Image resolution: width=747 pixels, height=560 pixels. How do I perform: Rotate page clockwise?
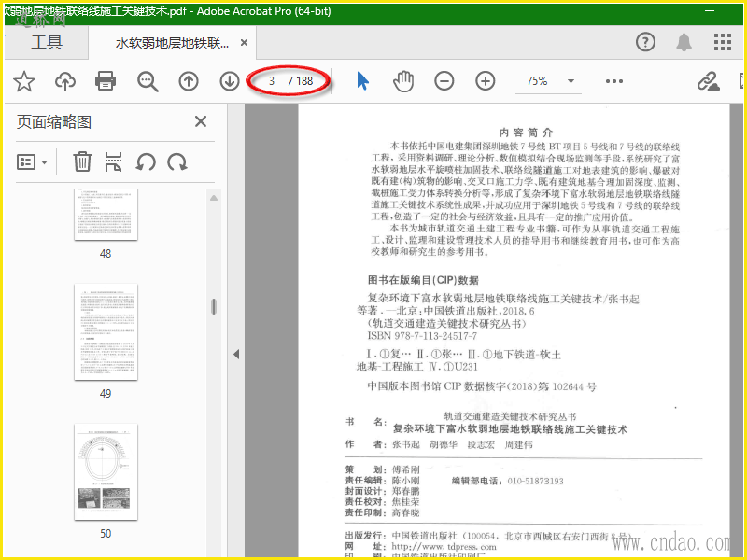point(177,162)
